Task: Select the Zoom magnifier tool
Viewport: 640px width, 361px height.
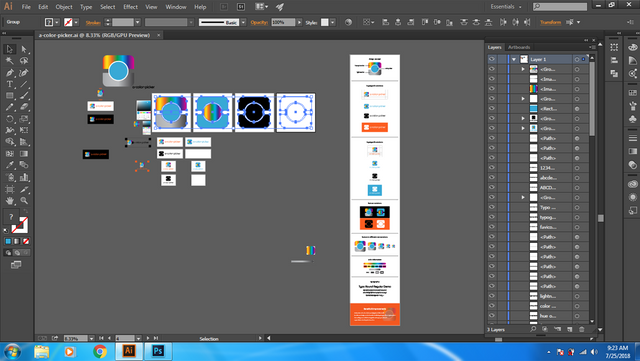Action: coord(24,201)
